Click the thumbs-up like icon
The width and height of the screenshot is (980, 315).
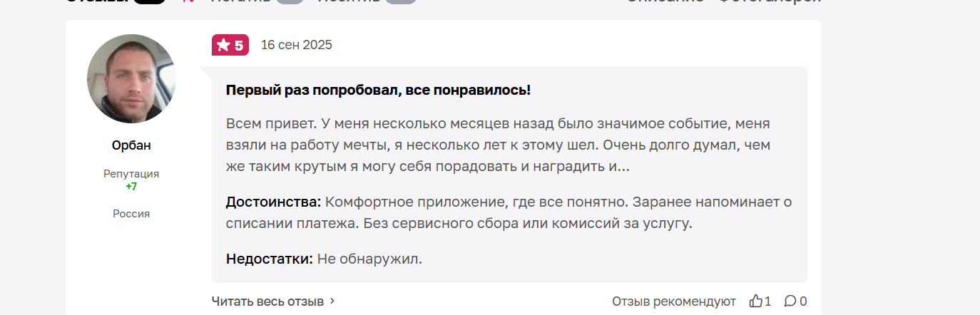pyautogui.click(x=756, y=301)
